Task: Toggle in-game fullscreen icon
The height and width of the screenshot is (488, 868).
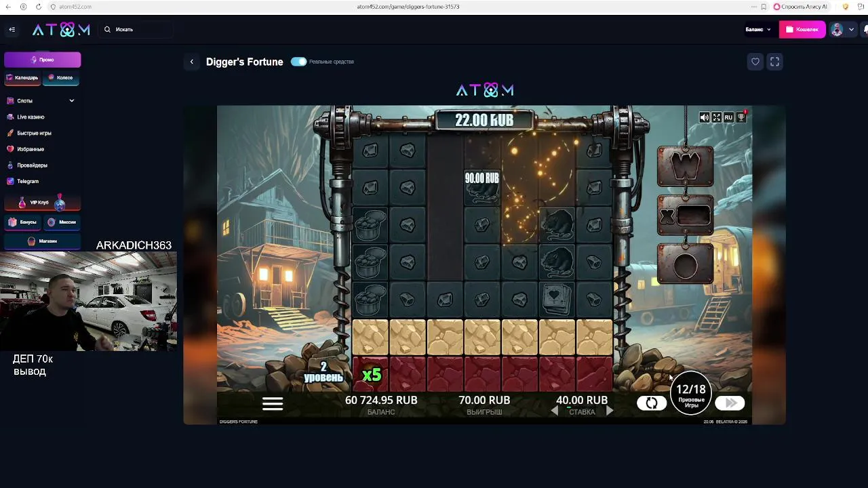Action: [716, 117]
